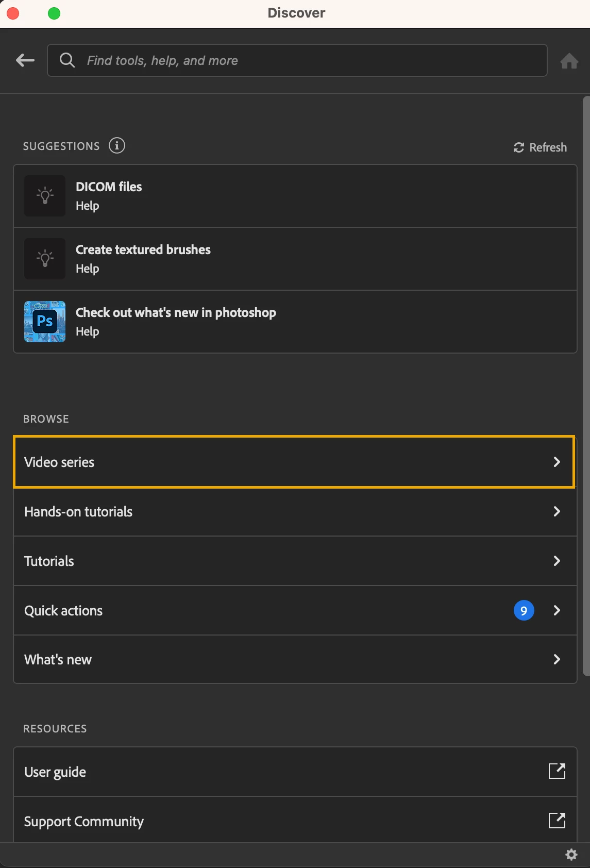This screenshot has height=868, width=590.
Task: Expand the Video series chevron
Action: click(x=557, y=462)
